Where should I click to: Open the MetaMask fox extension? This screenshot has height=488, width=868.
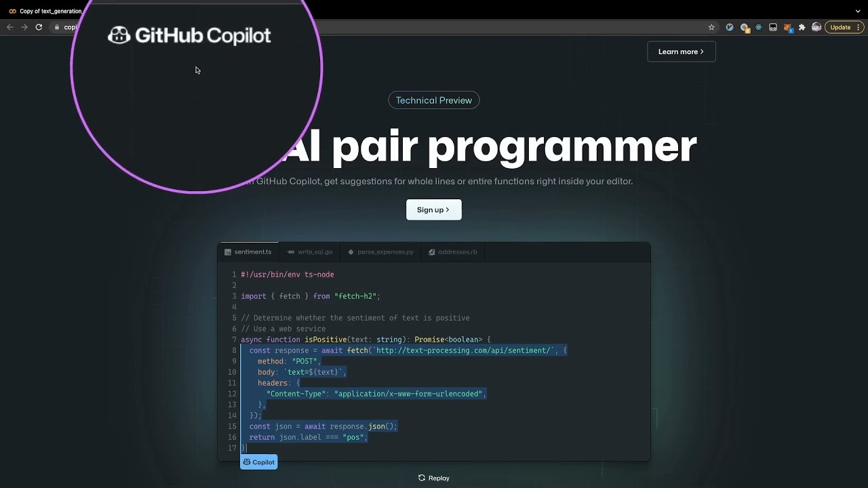[788, 28]
